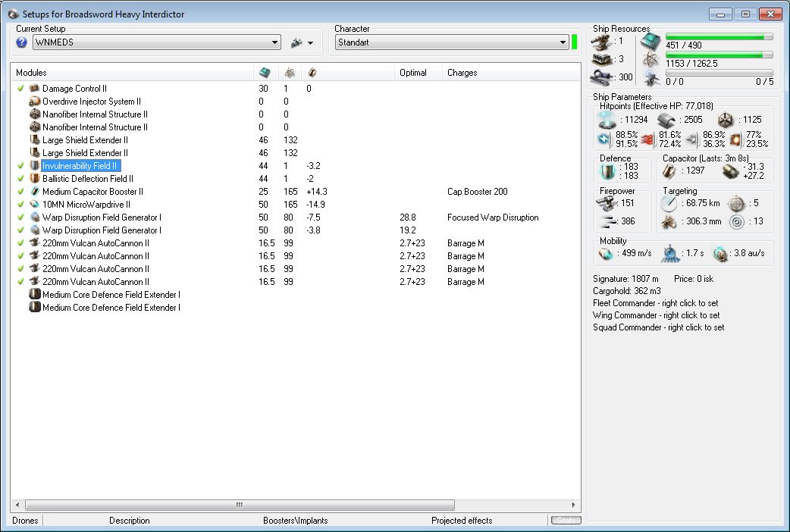
Task: Click the Medium Capacitor Booster II icon
Action: (34, 192)
